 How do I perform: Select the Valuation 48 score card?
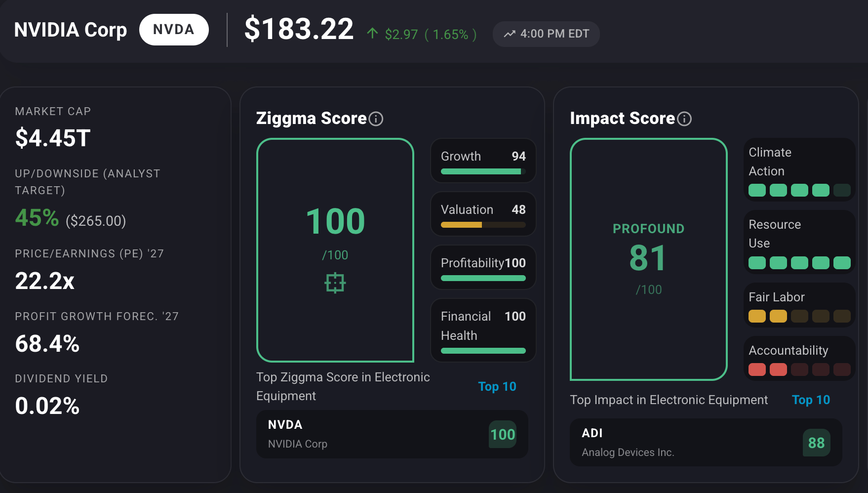pyautogui.click(x=483, y=214)
